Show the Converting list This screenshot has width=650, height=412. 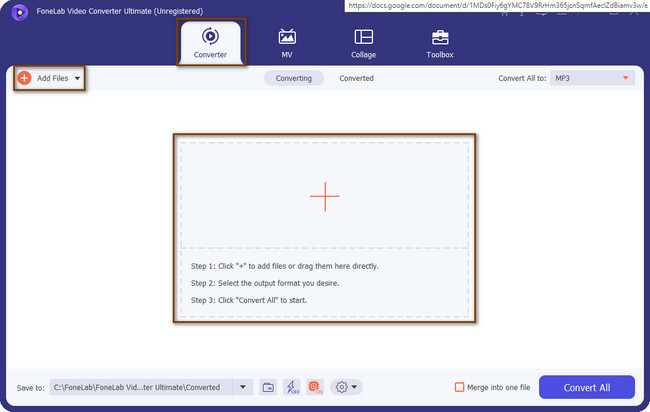(293, 78)
